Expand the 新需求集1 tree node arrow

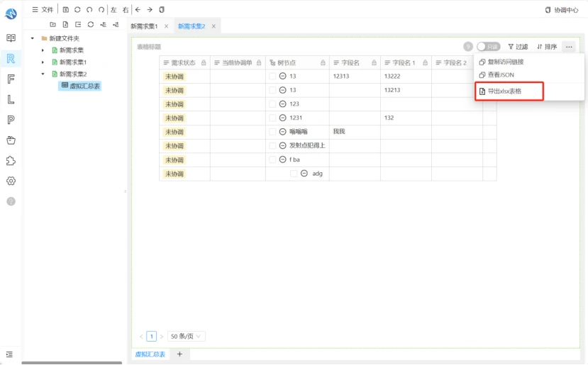pos(43,62)
